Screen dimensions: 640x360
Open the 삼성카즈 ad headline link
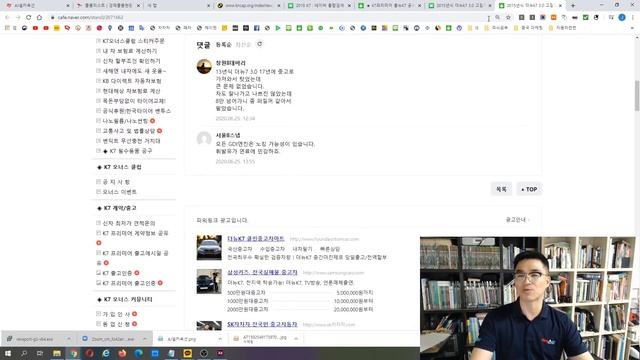(262, 272)
